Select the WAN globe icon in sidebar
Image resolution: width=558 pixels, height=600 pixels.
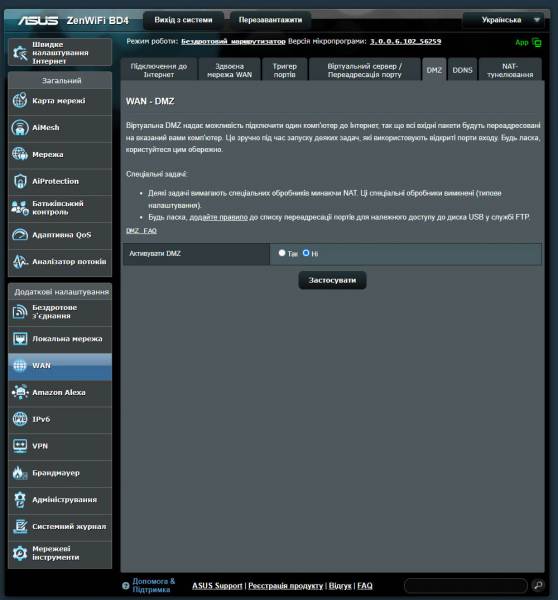pyautogui.click(x=20, y=365)
